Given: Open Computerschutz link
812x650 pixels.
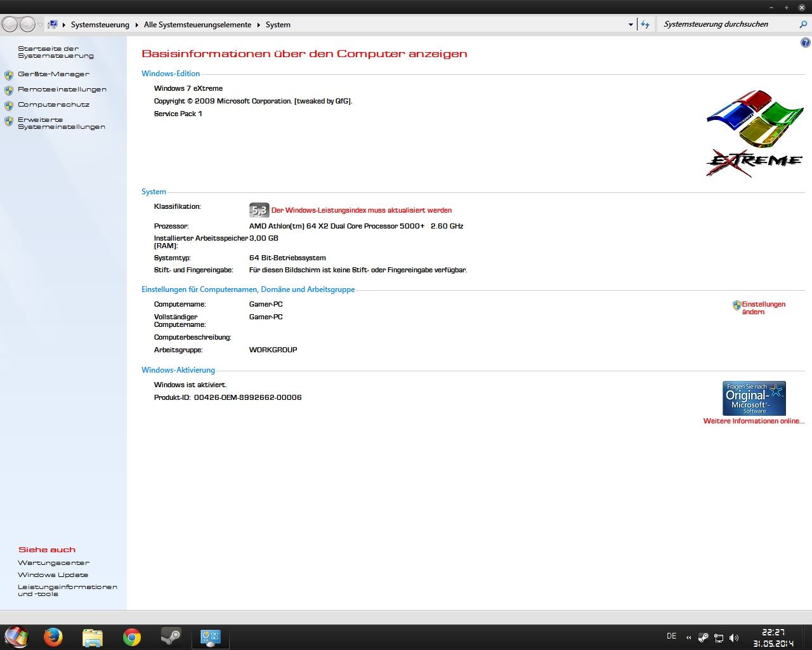Looking at the screenshot, I should 54,105.
